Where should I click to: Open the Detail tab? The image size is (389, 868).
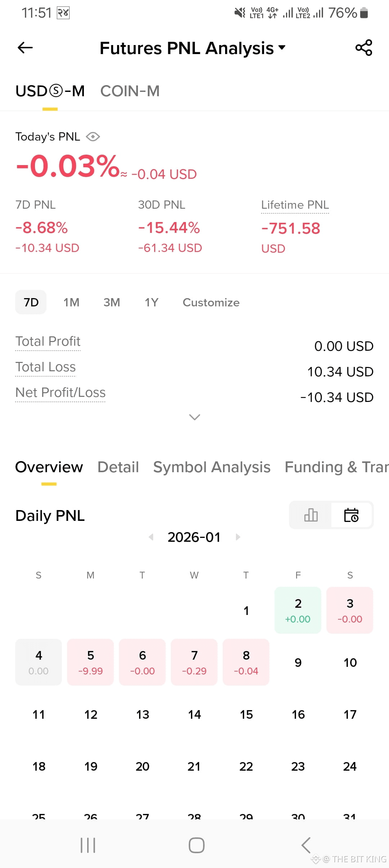coord(118,467)
